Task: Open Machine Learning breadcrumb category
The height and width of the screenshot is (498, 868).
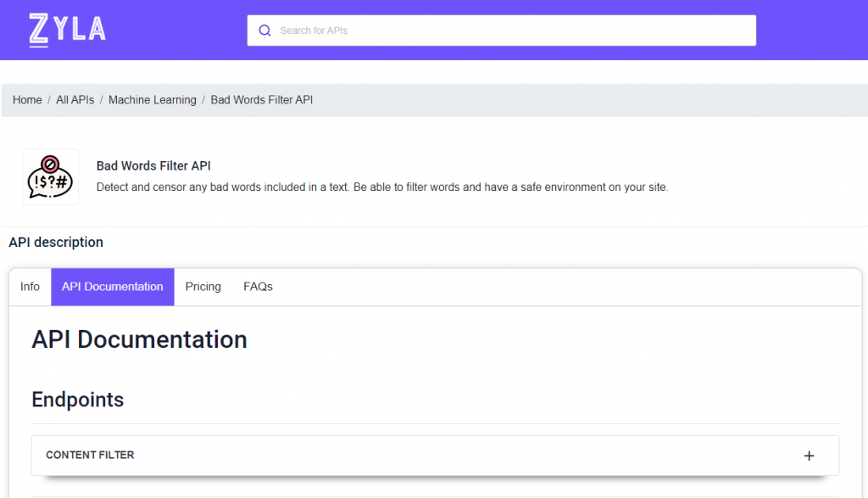Action: pos(153,100)
